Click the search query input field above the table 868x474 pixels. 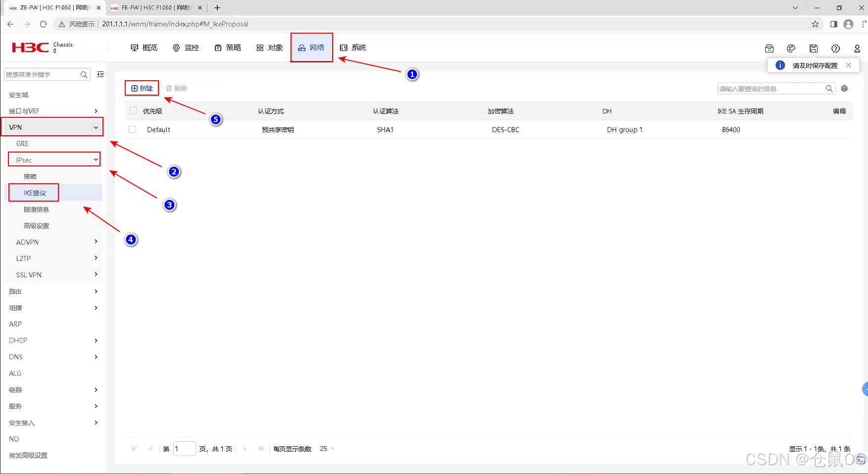point(772,88)
